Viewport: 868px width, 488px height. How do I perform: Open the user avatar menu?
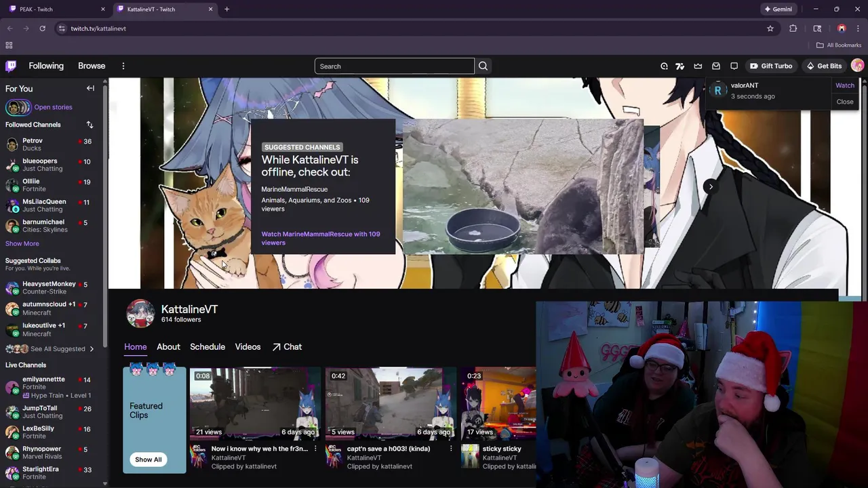coord(857,66)
